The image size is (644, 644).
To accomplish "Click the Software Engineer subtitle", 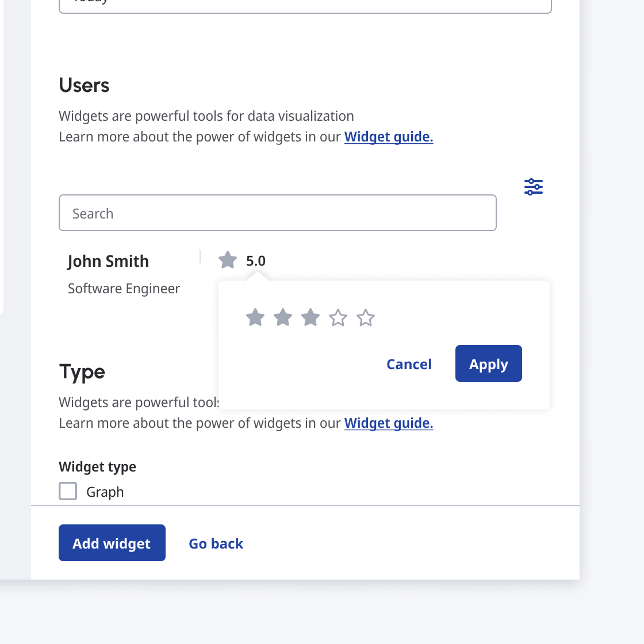I will [x=124, y=289].
